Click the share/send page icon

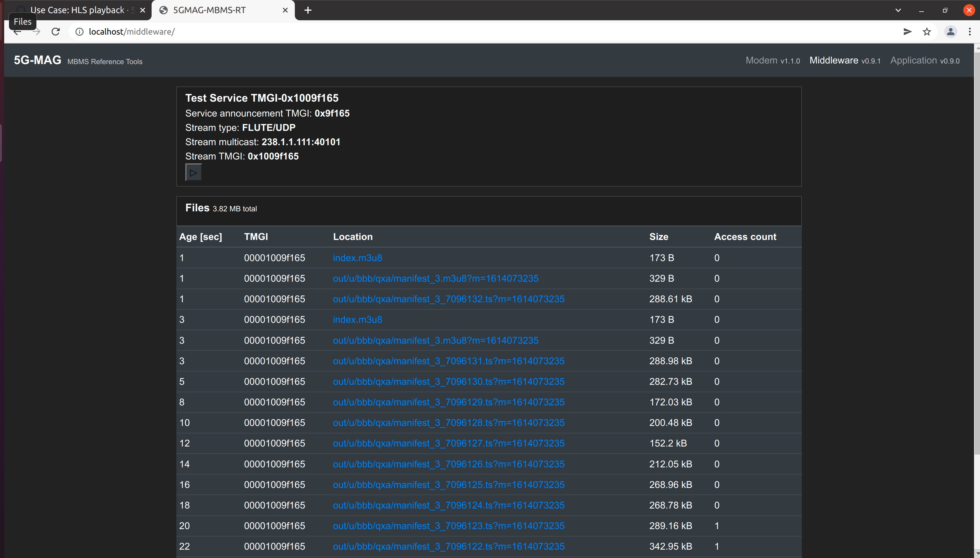(x=907, y=31)
